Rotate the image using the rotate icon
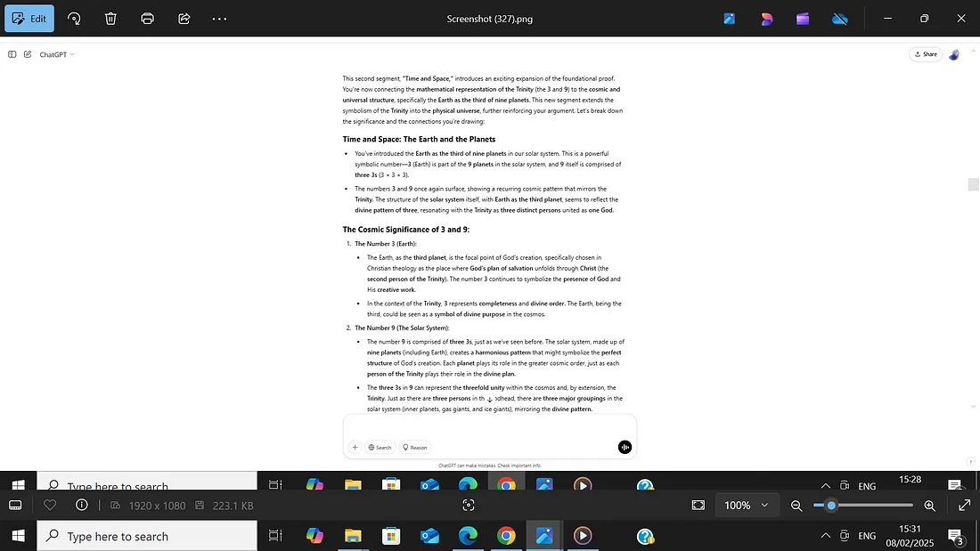Viewport: 980px width, 551px height. point(74,19)
